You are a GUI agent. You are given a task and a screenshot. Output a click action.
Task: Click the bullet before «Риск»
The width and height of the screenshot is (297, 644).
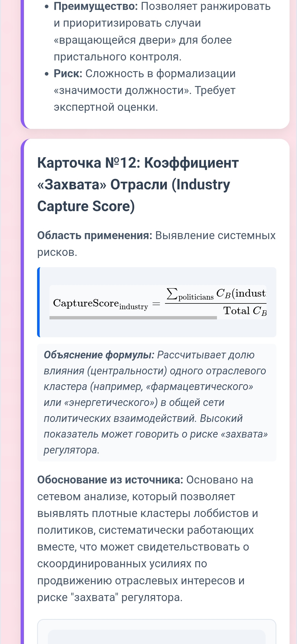(47, 74)
